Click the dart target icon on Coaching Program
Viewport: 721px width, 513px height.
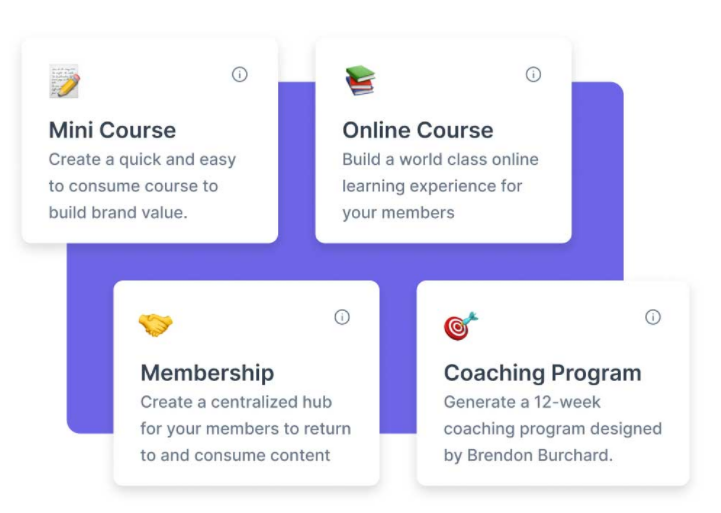tap(460, 325)
